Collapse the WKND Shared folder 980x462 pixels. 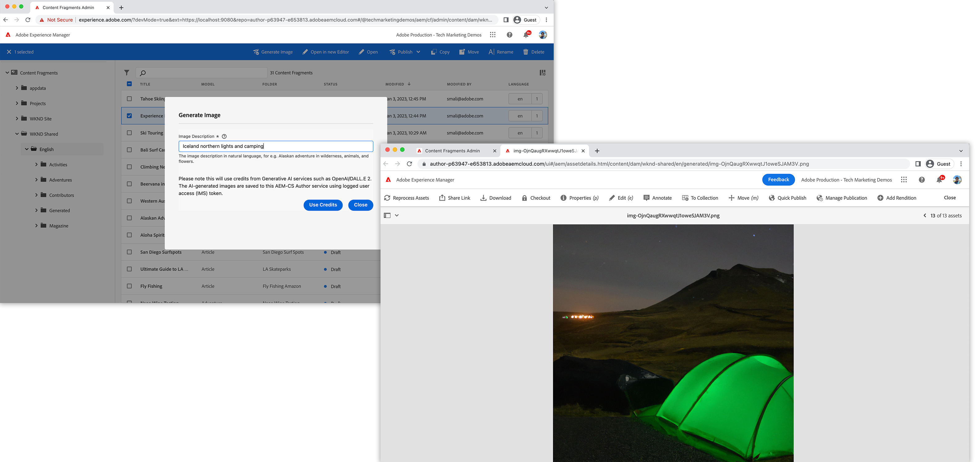click(x=17, y=134)
